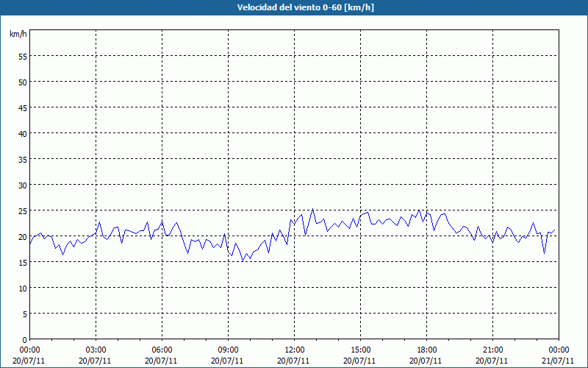
Task: Click the 35 value on the Y axis
Action: pyautogui.click(x=23, y=160)
